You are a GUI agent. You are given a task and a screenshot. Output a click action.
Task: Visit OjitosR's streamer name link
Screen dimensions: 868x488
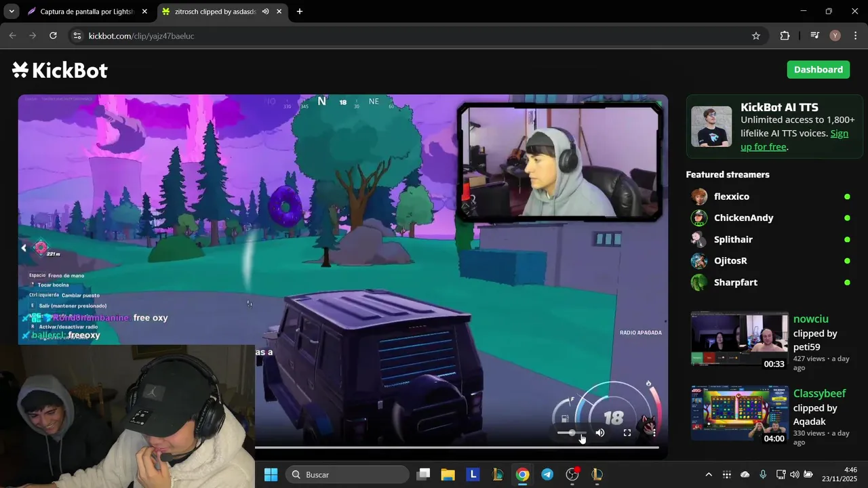coord(730,261)
